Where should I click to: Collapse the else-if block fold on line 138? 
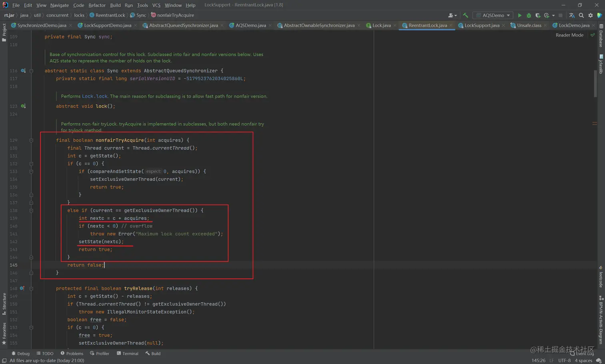[x=31, y=210]
